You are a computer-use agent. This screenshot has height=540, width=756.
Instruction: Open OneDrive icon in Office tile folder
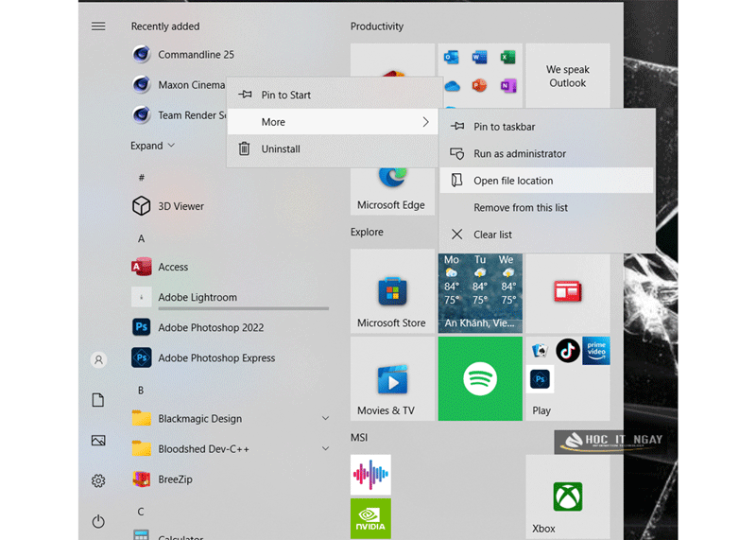pos(452,86)
